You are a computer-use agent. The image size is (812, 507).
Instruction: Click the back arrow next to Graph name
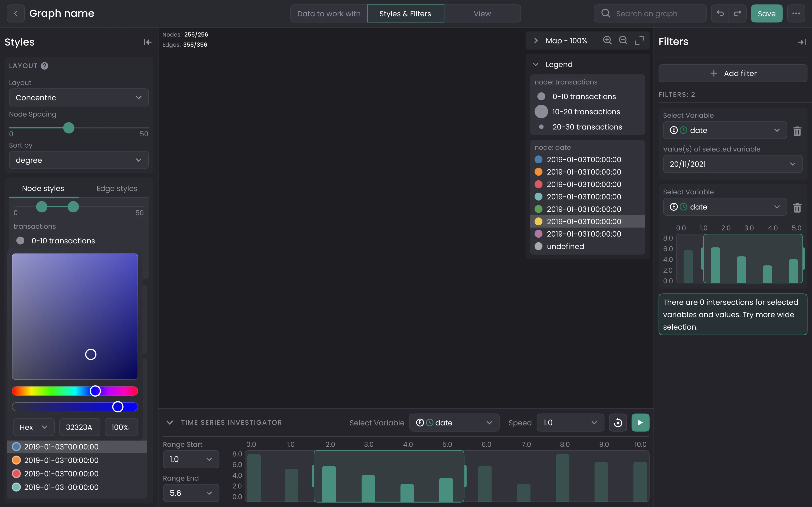point(15,13)
